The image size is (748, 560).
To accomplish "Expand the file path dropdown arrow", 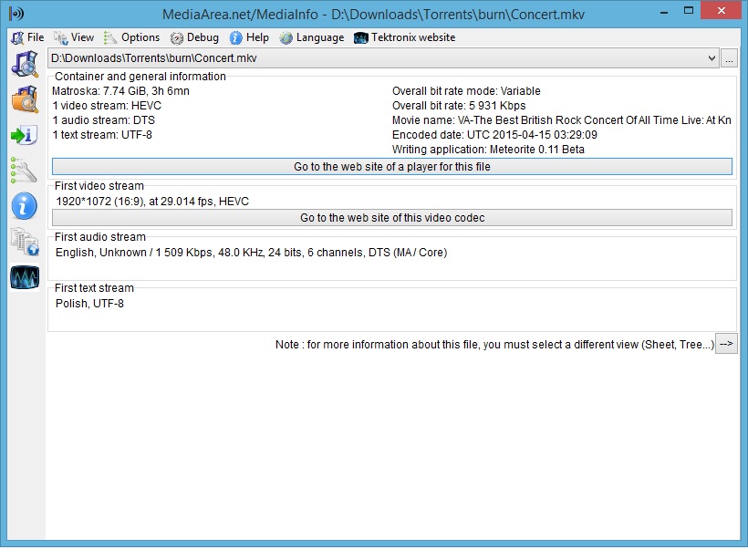I will coord(712,58).
